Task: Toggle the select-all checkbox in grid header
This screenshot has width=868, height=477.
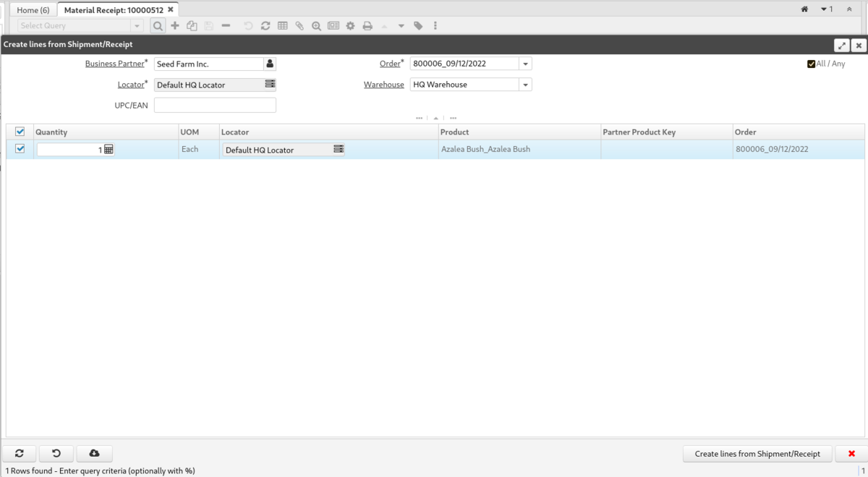Action: point(20,132)
